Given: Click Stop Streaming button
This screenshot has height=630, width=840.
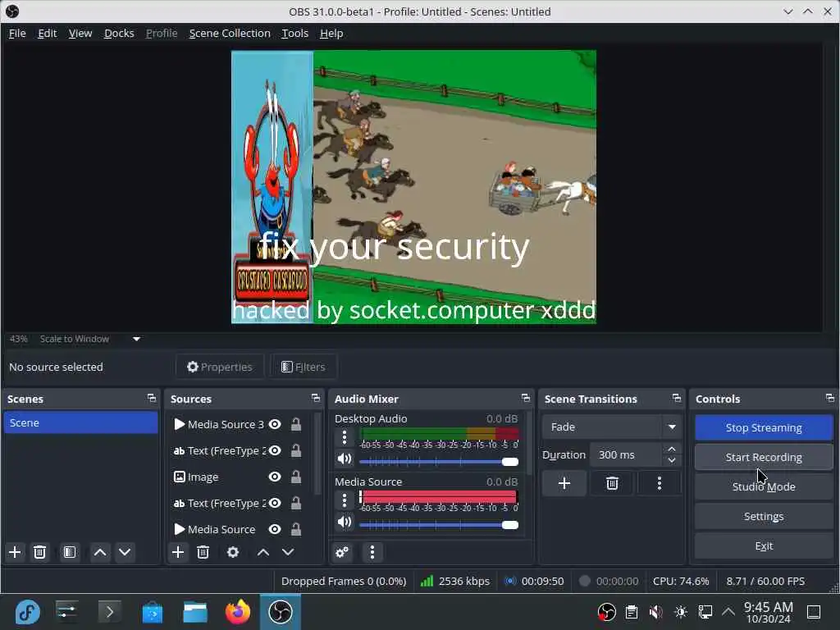Looking at the screenshot, I should (764, 427).
